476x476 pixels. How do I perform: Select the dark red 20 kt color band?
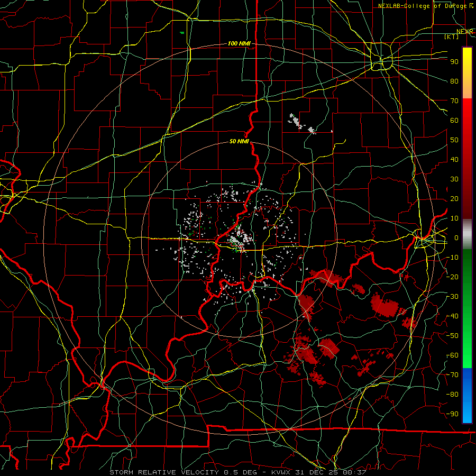pyautogui.click(x=467, y=199)
